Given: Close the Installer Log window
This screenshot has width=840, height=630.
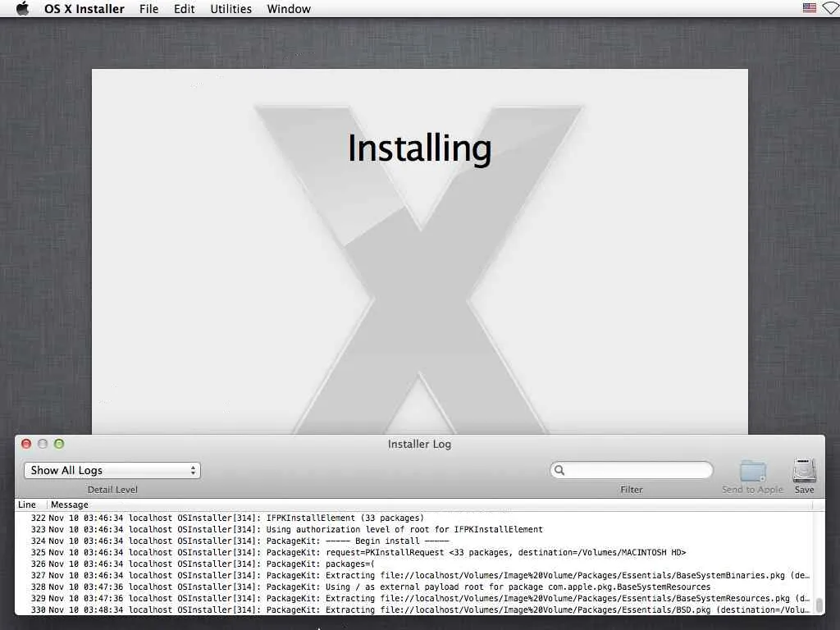Looking at the screenshot, I should point(26,444).
